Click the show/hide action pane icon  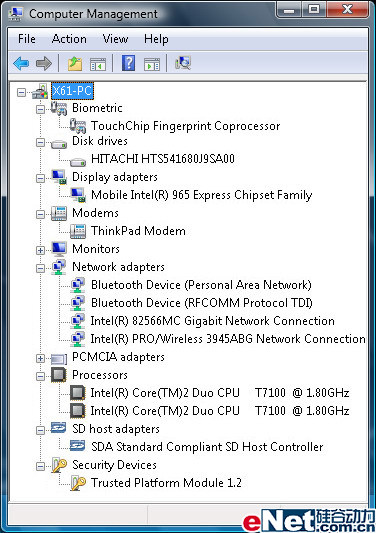tap(152, 64)
